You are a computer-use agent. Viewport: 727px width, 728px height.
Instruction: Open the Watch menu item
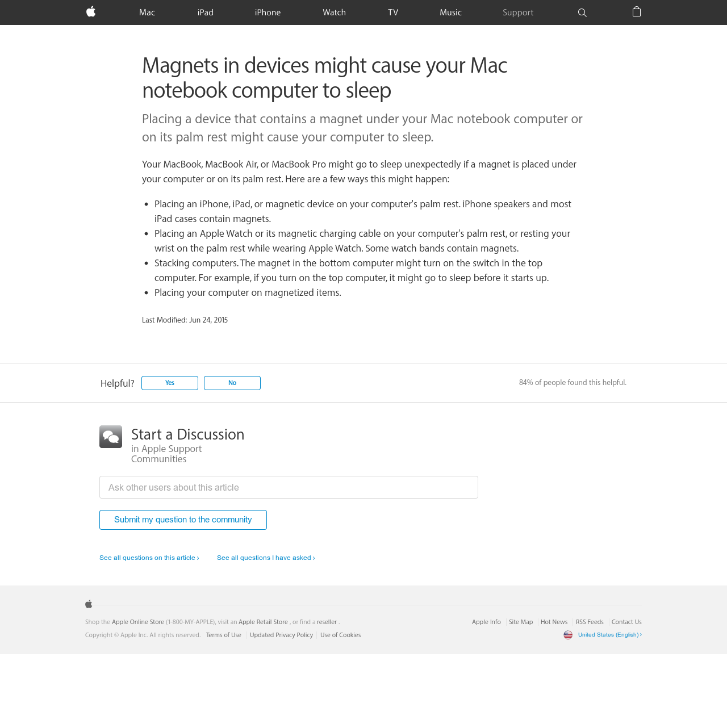(334, 12)
